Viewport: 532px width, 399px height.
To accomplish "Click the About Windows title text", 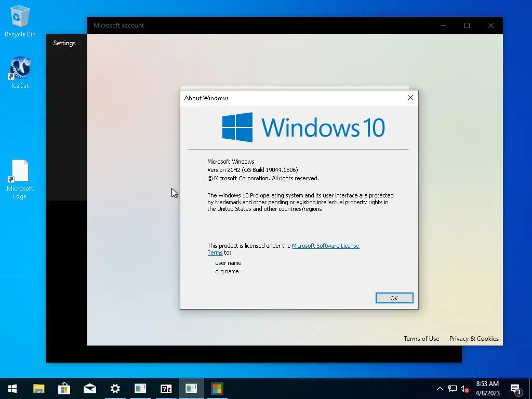I will pos(206,98).
